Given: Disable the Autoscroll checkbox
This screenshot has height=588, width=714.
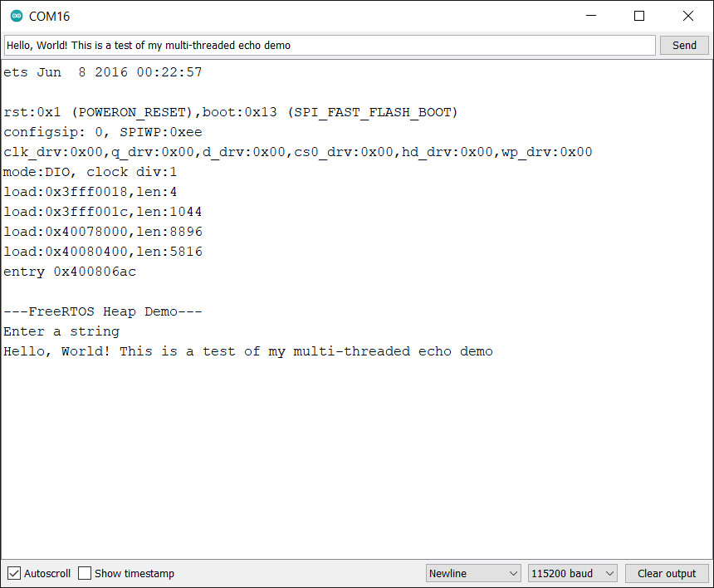Looking at the screenshot, I should (x=14, y=573).
